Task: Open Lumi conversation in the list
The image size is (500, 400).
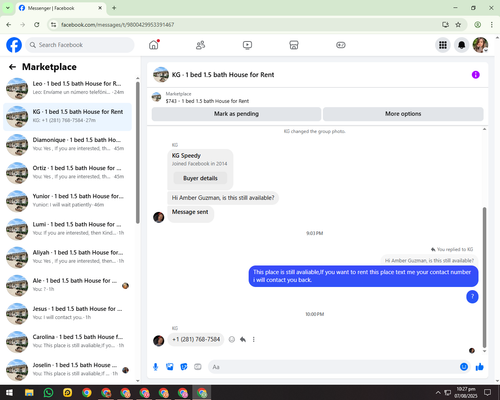Action: [67, 229]
